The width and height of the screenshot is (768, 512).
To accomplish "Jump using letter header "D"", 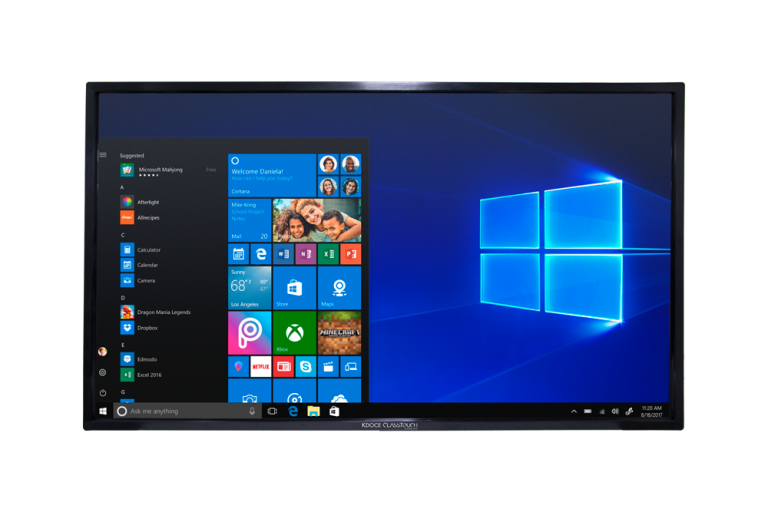I will coord(122,297).
